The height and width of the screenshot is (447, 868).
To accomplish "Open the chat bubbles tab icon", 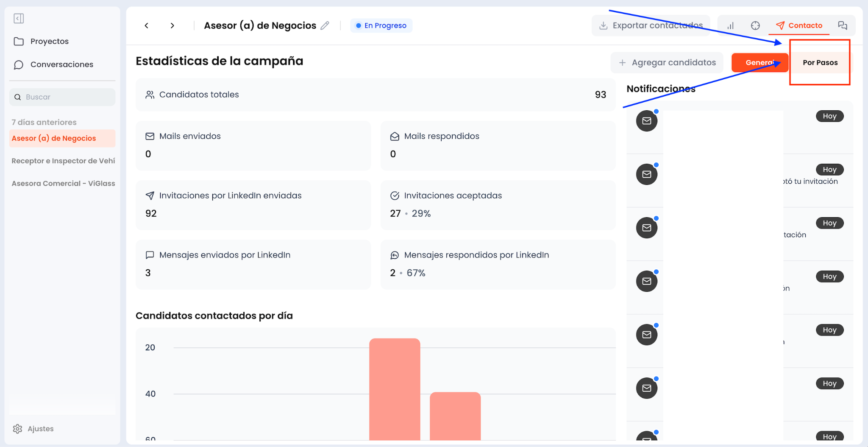I will [x=843, y=25].
